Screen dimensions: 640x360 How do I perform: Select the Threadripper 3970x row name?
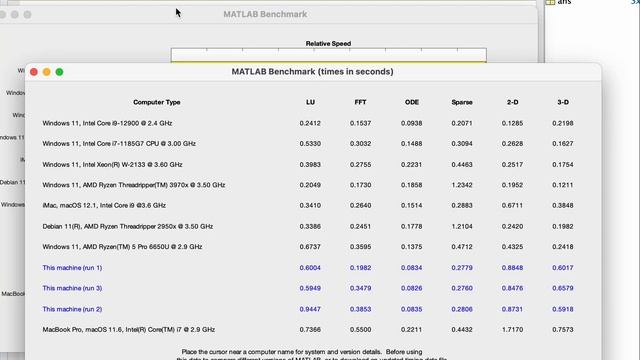(134, 185)
